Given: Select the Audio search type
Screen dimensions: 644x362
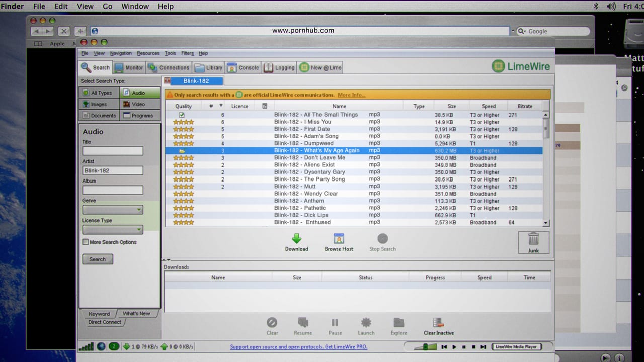Looking at the screenshot, I should (x=140, y=93).
